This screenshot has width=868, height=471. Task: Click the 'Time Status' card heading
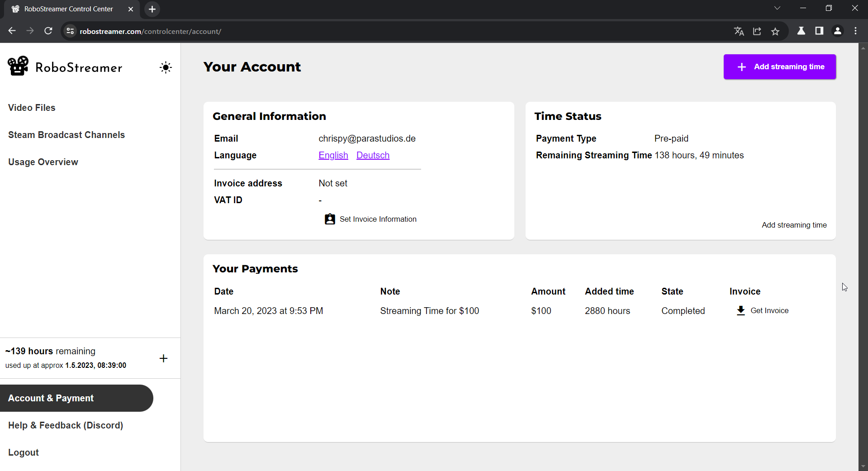(568, 116)
